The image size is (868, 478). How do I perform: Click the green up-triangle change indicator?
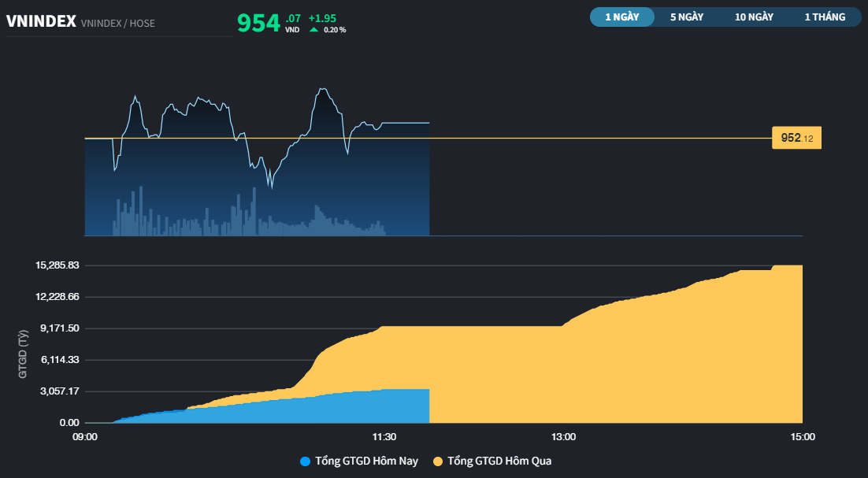click(314, 30)
